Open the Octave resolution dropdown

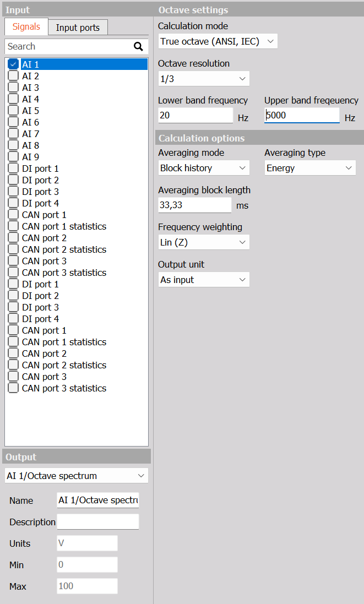tap(204, 79)
